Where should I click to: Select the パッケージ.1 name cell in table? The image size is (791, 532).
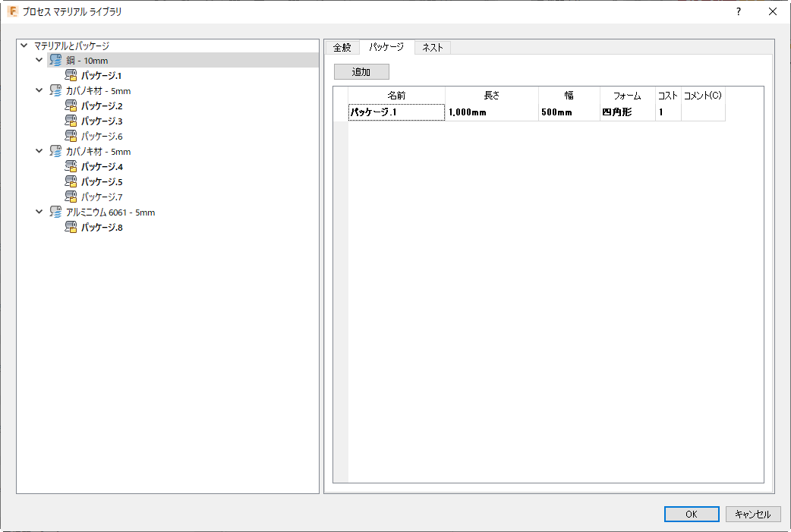[x=396, y=112]
